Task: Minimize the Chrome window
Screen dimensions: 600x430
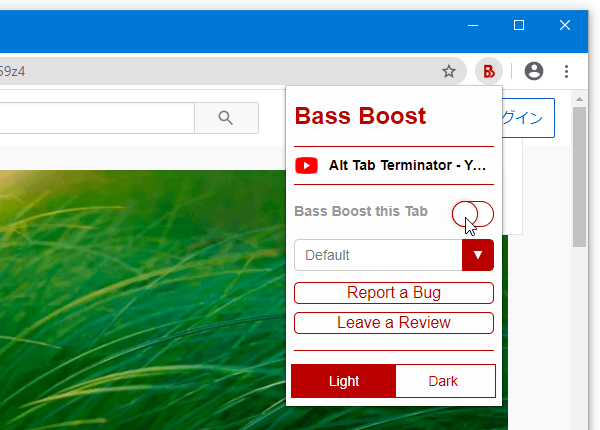Action: pyautogui.click(x=473, y=26)
